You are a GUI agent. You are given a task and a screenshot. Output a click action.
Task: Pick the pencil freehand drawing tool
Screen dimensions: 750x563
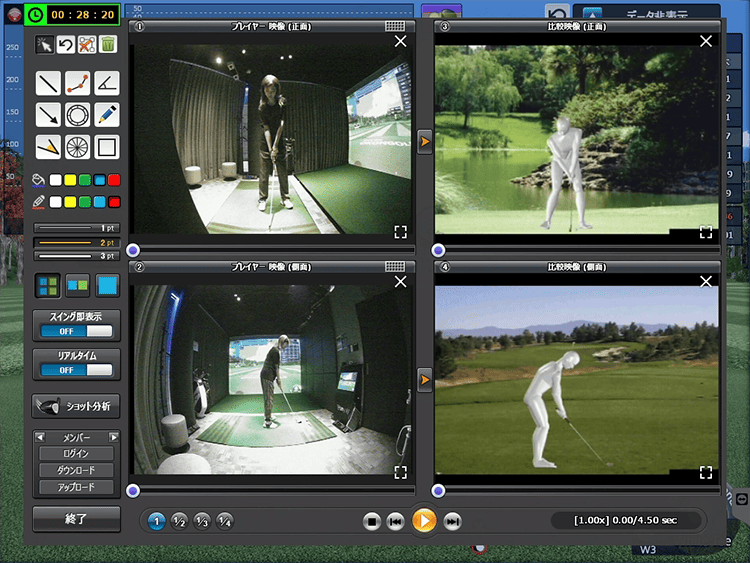107,115
